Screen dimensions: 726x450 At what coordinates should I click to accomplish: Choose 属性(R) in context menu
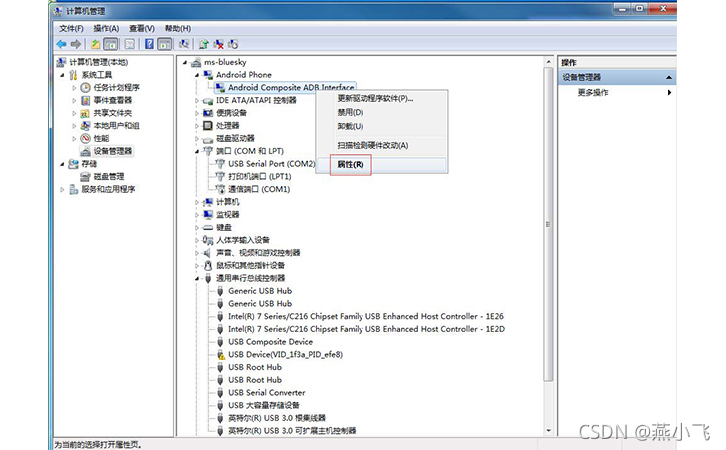(x=382, y=164)
